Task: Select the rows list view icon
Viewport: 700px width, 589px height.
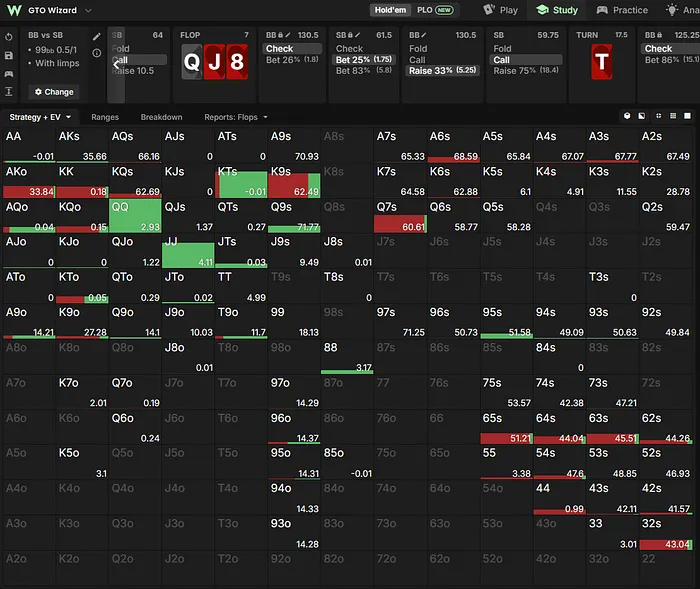Action: coord(673,116)
